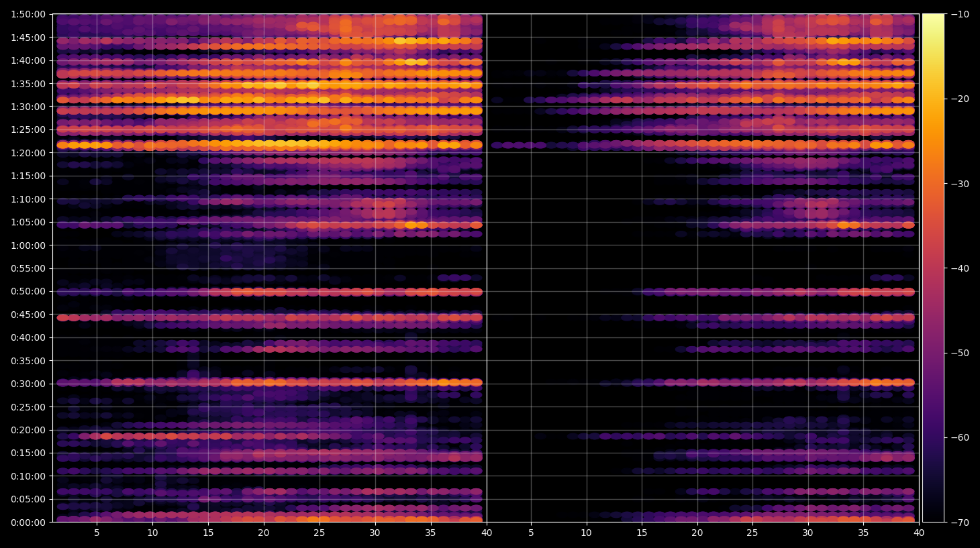Image resolution: width=980 pixels, height=548 pixels.
Task: Click the 0:10:00 time axis label
Action: tap(28, 476)
